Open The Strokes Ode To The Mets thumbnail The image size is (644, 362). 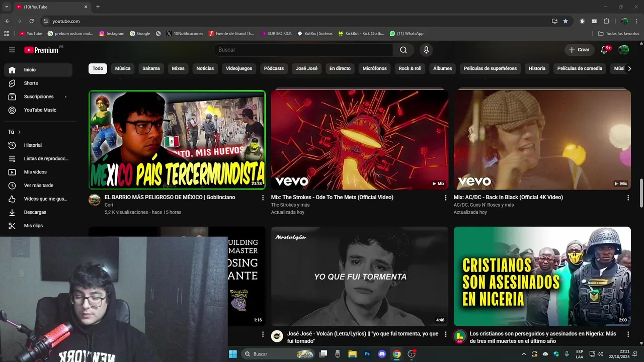[360, 140]
